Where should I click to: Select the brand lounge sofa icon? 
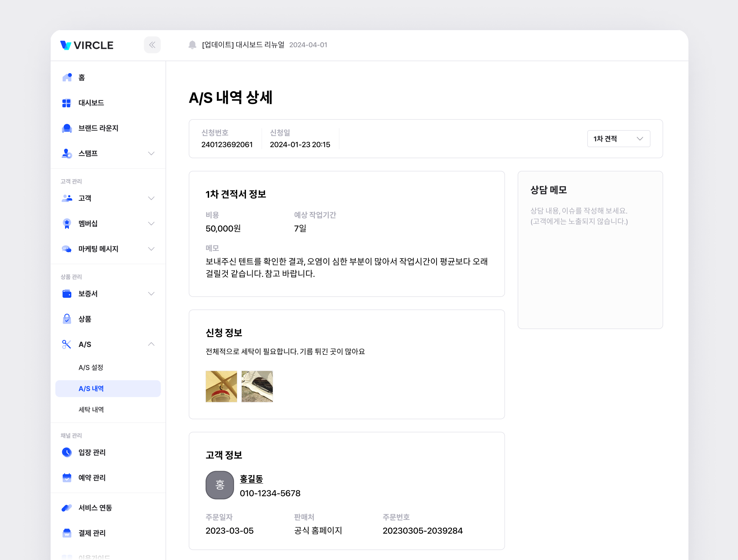point(67,128)
